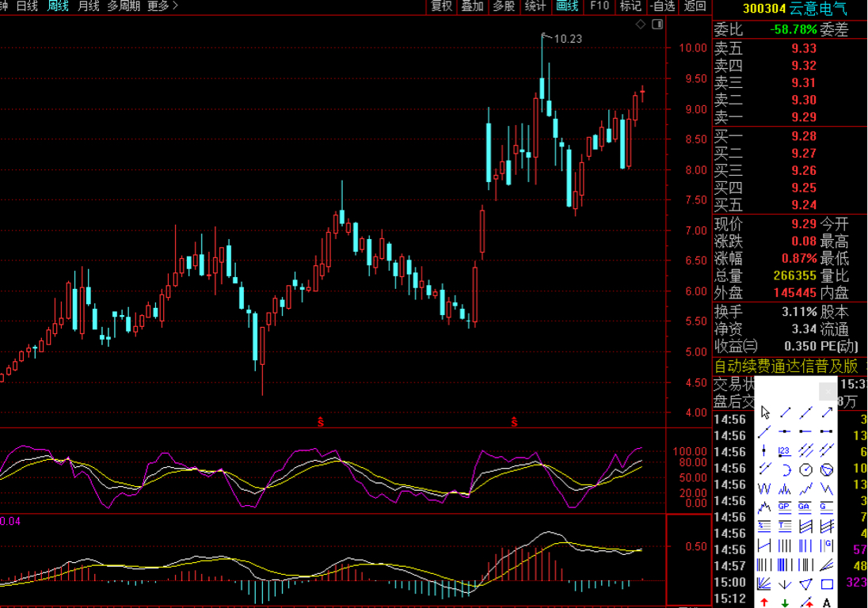The height and width of the screenshot is (608, 868).
Task: Toggle the side panel layout icon above chart
Action: (657, 25)
